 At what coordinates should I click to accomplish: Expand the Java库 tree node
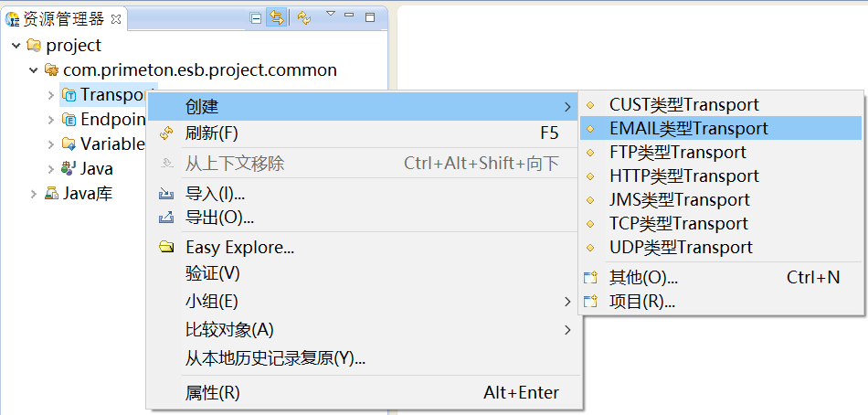34,194
